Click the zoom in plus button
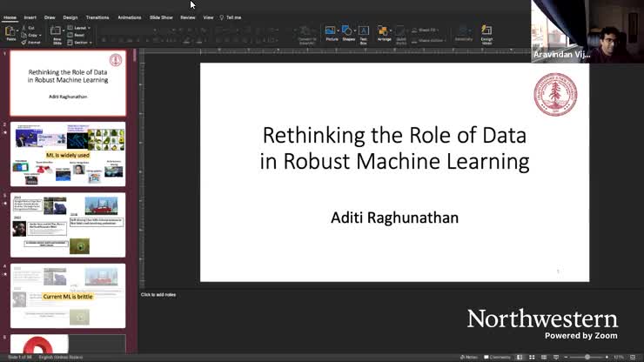The image size is (644, 362). [607, 357]
